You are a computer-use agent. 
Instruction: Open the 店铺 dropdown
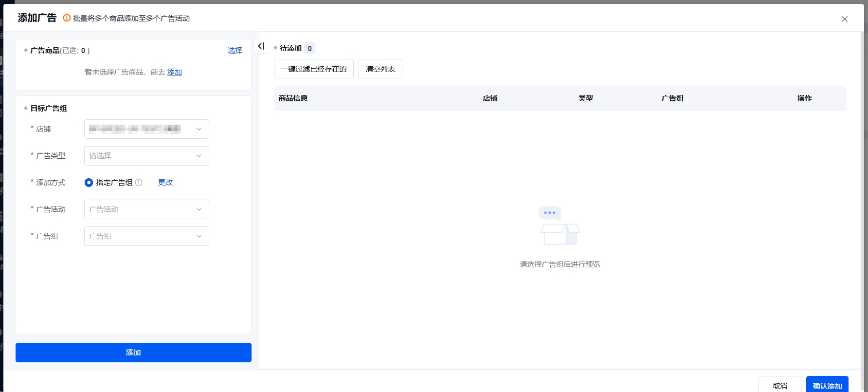click(146, 129)
